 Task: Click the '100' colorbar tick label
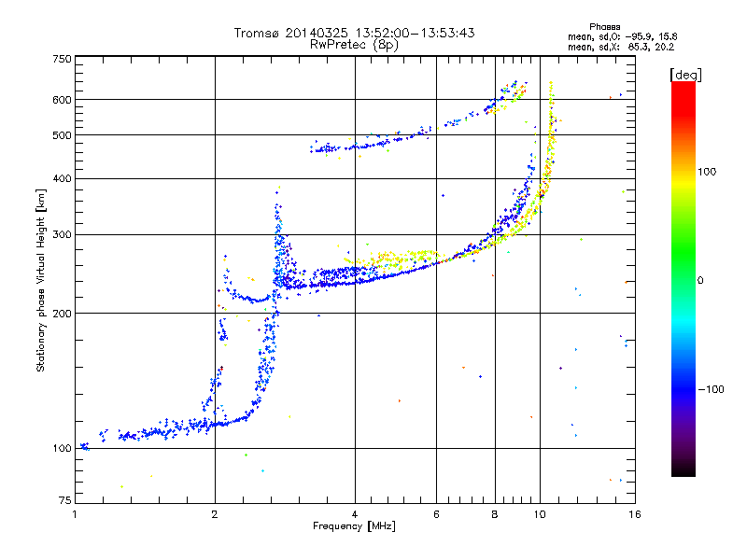point(707,172)
